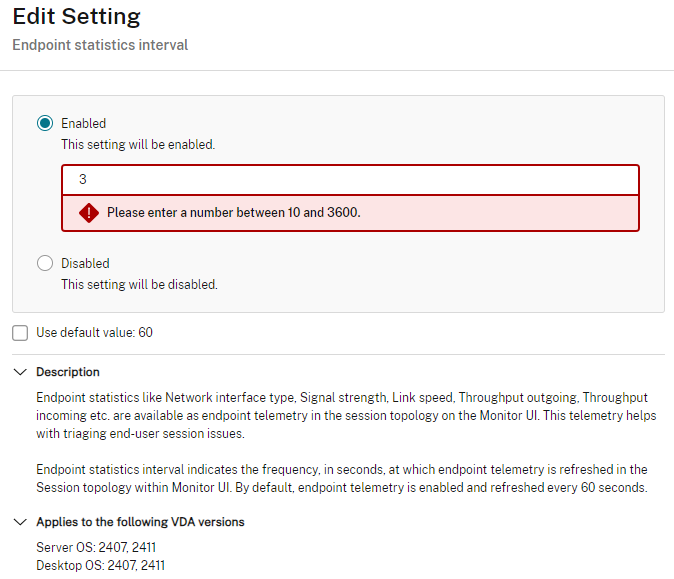Image resolution: width=674 pixels, height=579 pixels.
Task: Click the Disabled option label
Action: click(x=85, y=263)
